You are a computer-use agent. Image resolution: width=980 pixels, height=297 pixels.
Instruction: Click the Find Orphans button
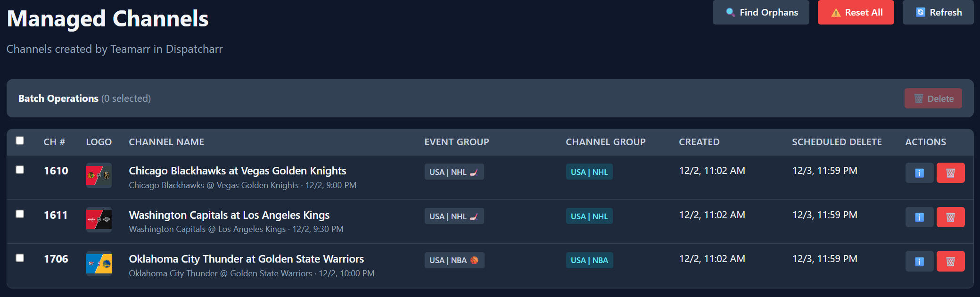(x=761, y=12)
